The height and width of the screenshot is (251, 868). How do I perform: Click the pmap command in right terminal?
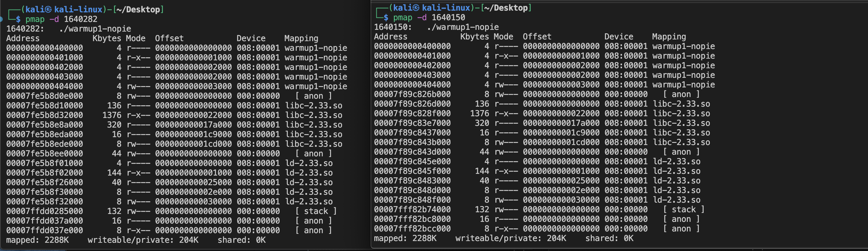(x=402, y=17)
